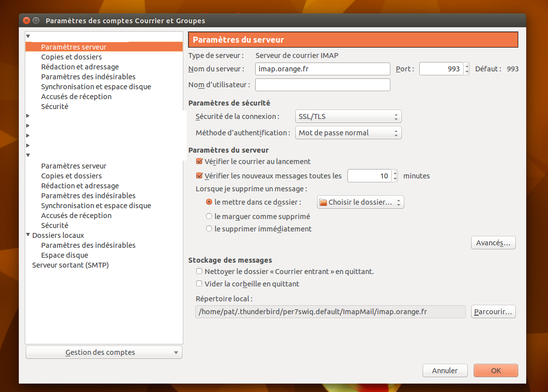Viewport: 548px width, 392px height.
Task: Click the 'Avancés…' button
Action: [493, 243]
